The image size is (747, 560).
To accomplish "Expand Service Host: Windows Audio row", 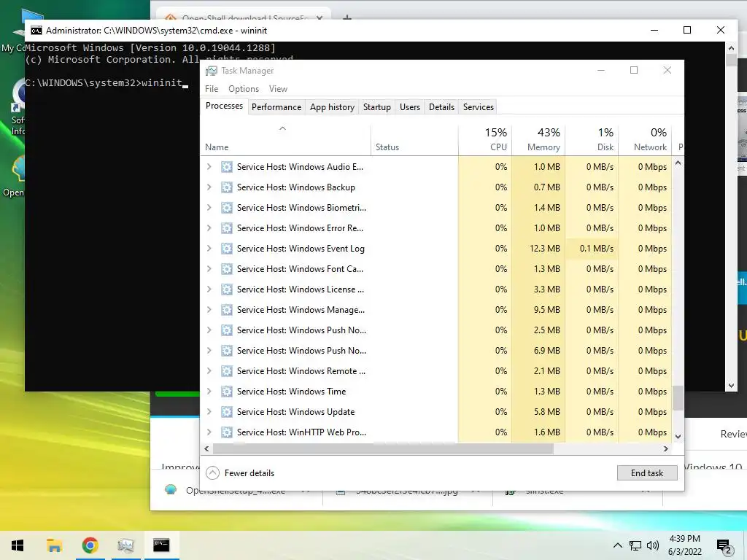I will coord(209,167).
